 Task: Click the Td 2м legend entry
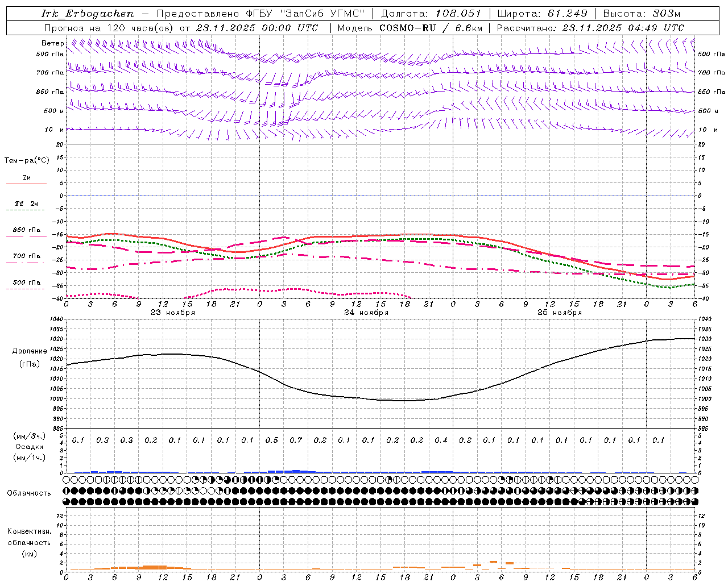click(x=26, y=203)
